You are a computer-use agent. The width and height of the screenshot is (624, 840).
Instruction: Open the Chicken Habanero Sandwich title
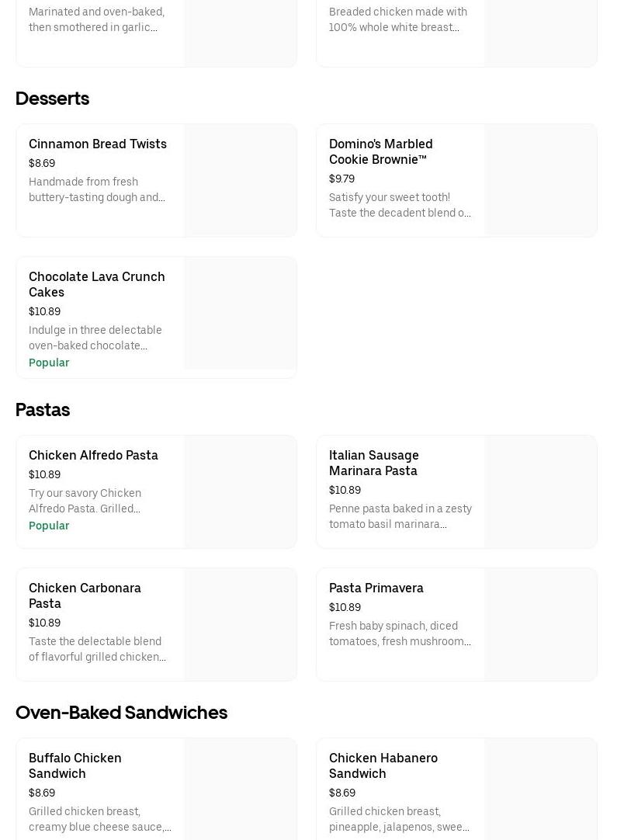coord(383,765)
